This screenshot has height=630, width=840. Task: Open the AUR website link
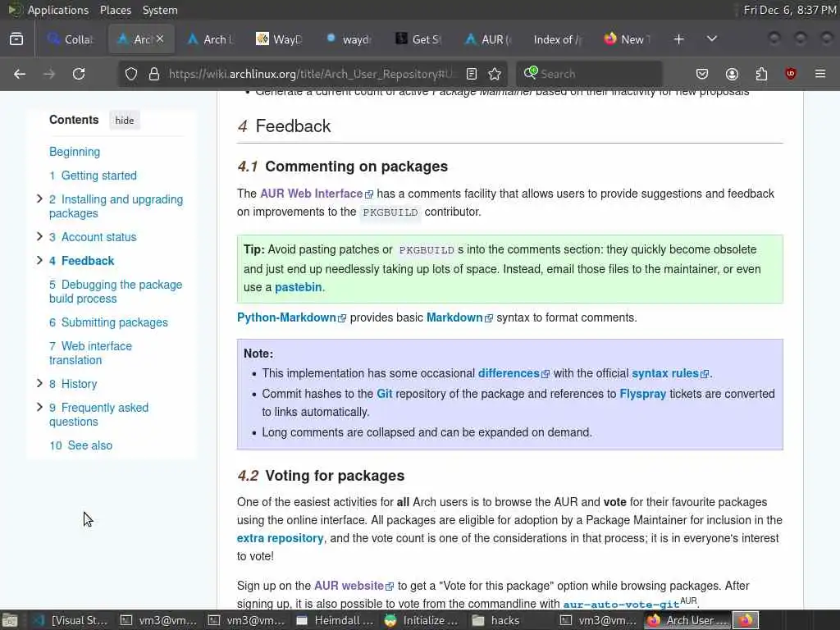354,586
